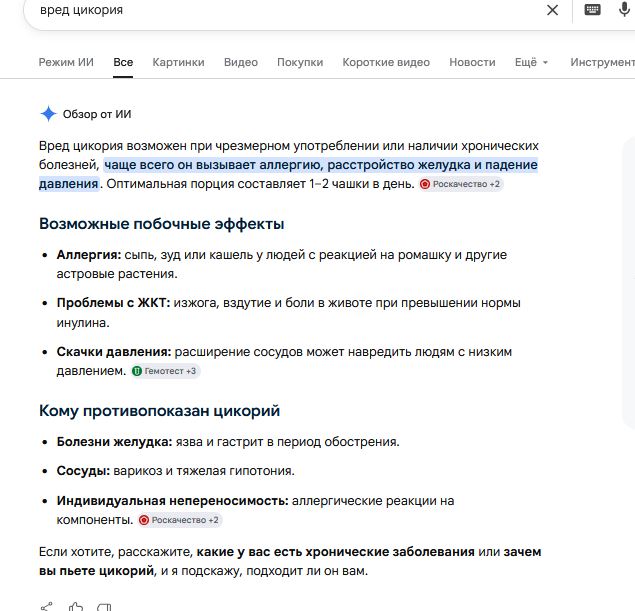Select the Короткие видео tab
Viewport: 635px width, 611px height.
click(386, 62)
